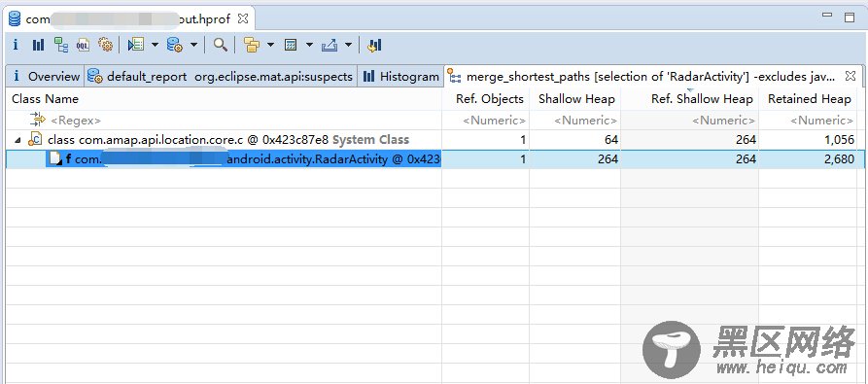Viewport: 868px width, 384px height.
Task: Minimize the editor pane with top-right icon
Action: coord(827,17)
